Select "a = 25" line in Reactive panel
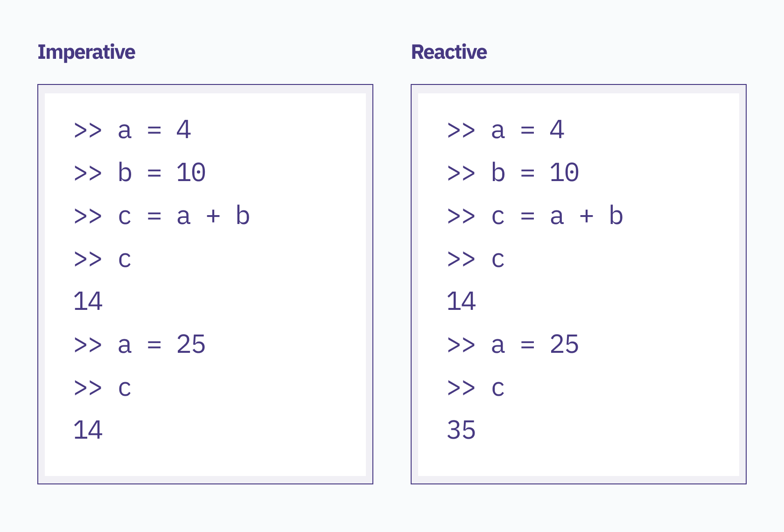This screenshot has height=532, width=784. tap(513, 345)
